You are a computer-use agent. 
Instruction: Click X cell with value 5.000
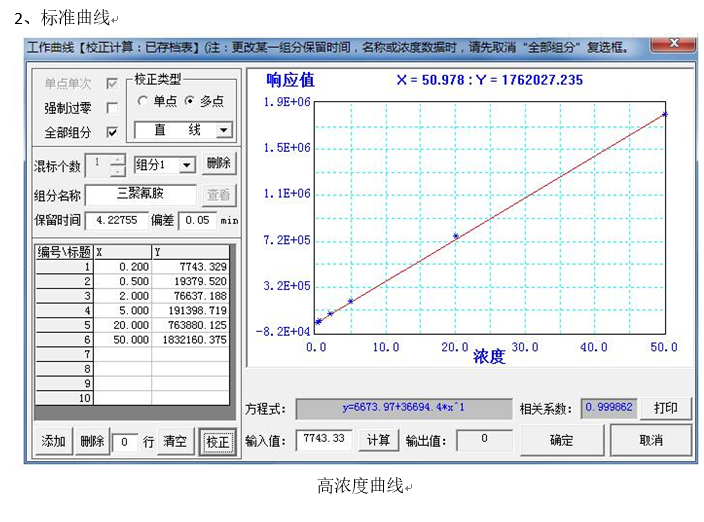tap(123, 311)
